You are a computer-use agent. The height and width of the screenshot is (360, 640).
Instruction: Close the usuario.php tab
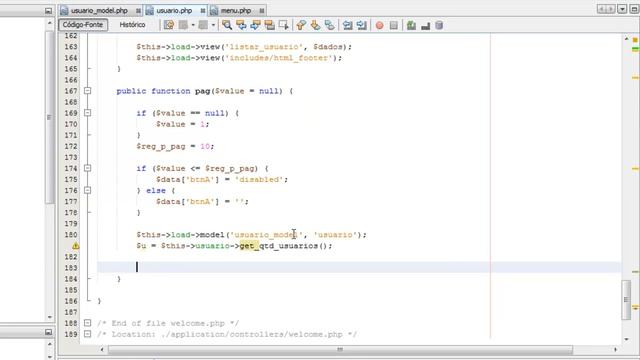click(x=203, y=11)
